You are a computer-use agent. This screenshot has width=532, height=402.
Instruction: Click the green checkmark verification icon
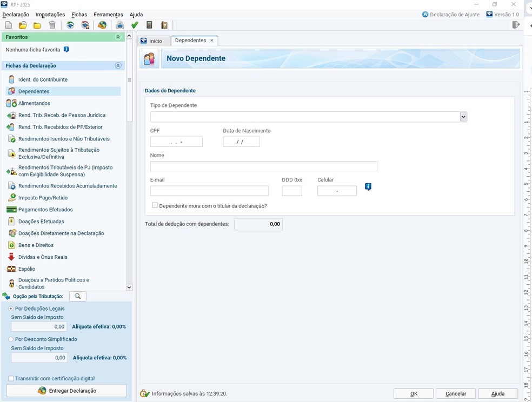(x=135, y=25)
